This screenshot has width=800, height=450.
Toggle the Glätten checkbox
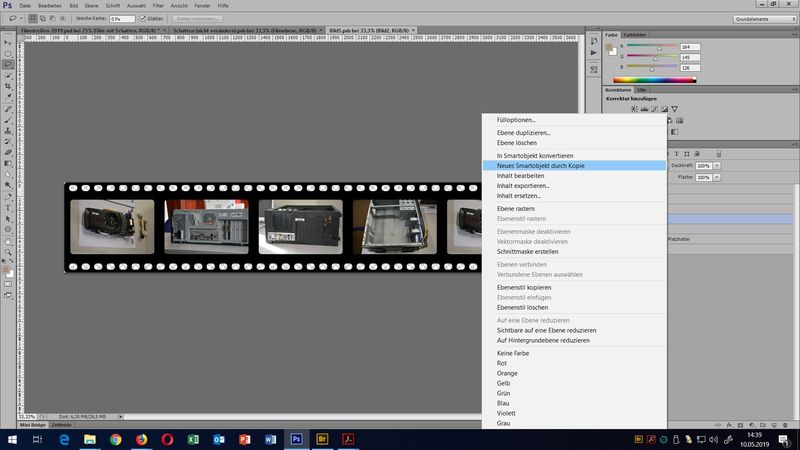click(145, 18)
